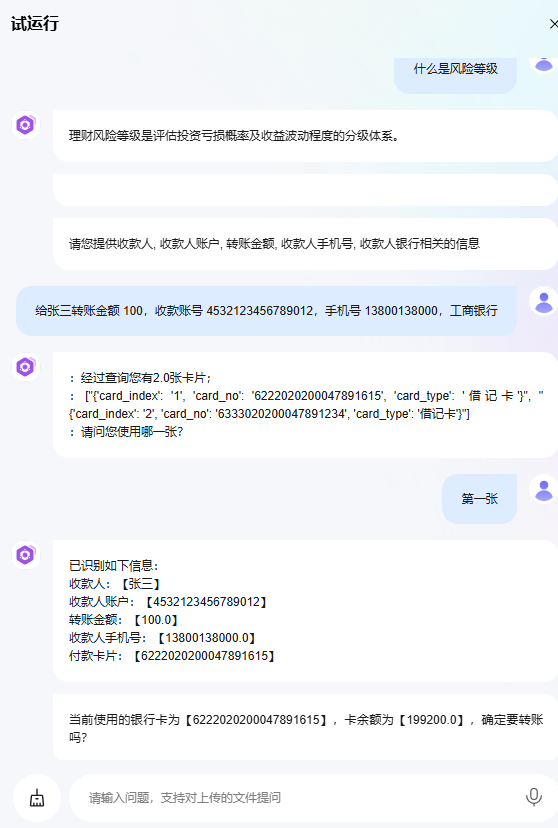Click the 收款人:【张三】 line
This screenshot has height=828, width=558.
pyautogui.click(x=115, y=584)
